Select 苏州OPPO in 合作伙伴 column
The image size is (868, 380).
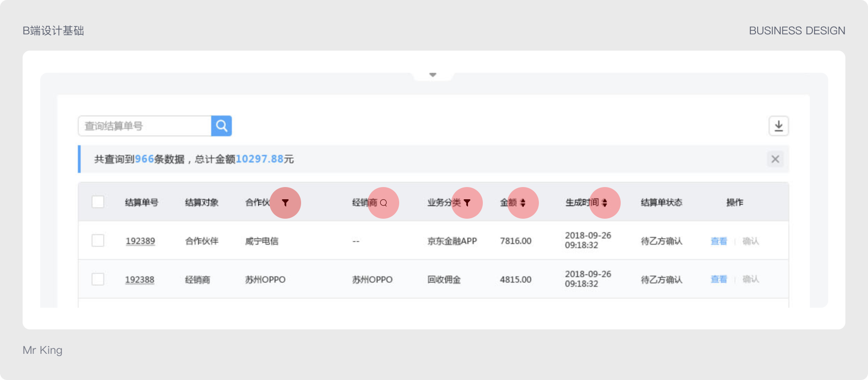[x=265, y=280]
